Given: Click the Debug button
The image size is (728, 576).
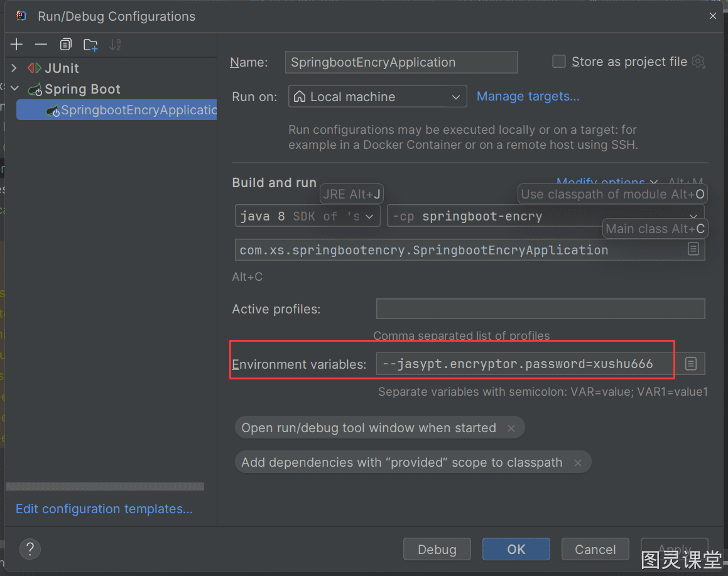Looking at the screenshot, I should tap(437, 549).
